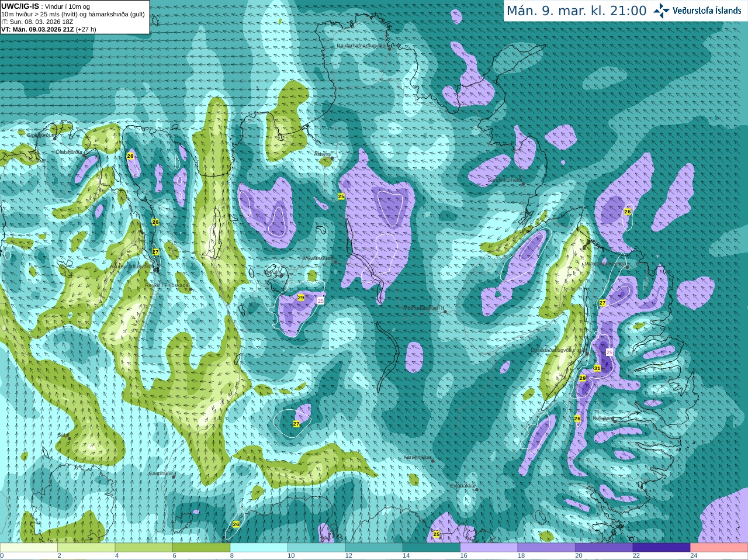The width and height of the screenshot is (748, 560).
Task: Click the yellow 26 marker near Ólafsfjörður
Action: 130,156
